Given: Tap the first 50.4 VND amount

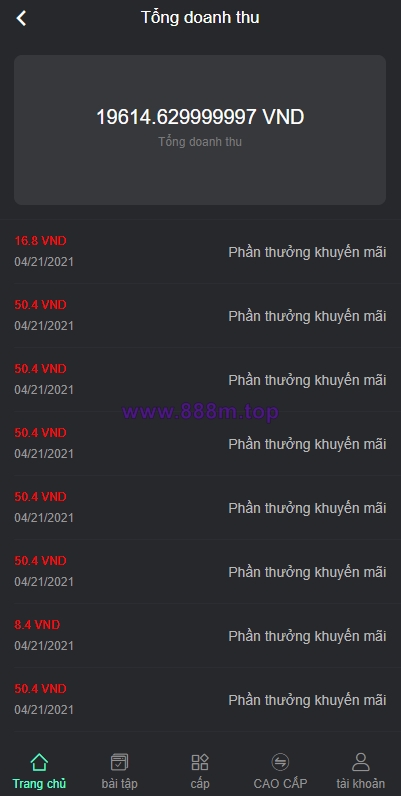Looking at the screenshot, I should coord(40,305).
